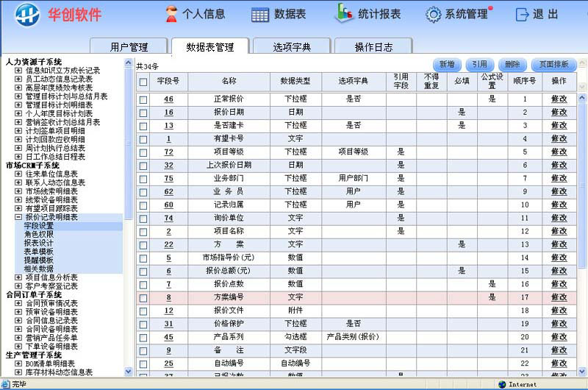
Task: Check the box for 正常报价 row
Action: click(143, 100)
